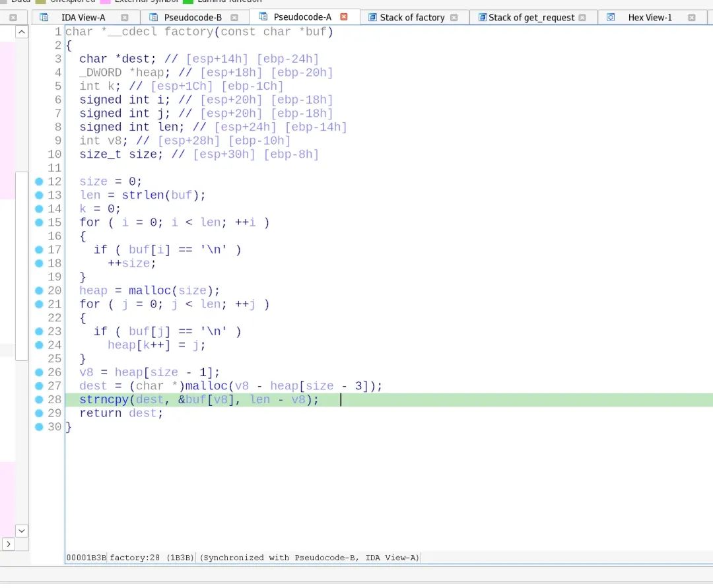Viewport: 713px width, 588px height.
Task: Toggle breakpoint dot on line 14
Action: pyautogui.click(x=39, y=209)
